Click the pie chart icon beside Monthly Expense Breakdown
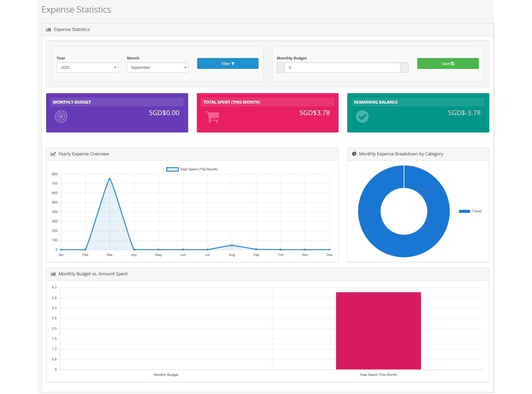 [354, 154]
